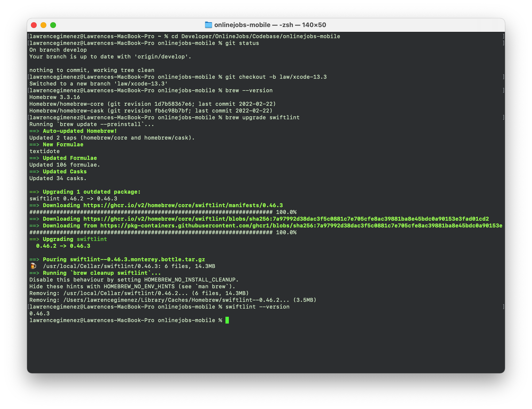Click the ghcr.io swiftlint blobs sha256 download URL
Screen dimensions: 532x409
tap(286, 219)
